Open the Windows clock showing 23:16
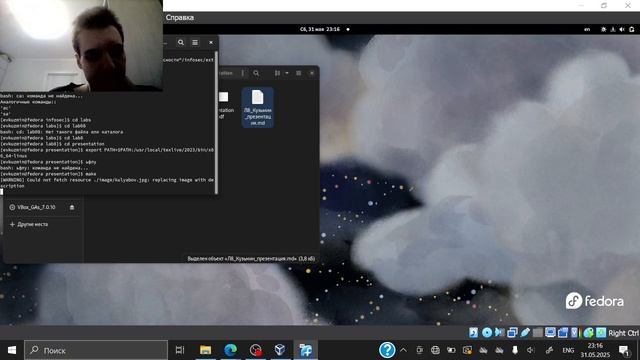 click(596, 350)
